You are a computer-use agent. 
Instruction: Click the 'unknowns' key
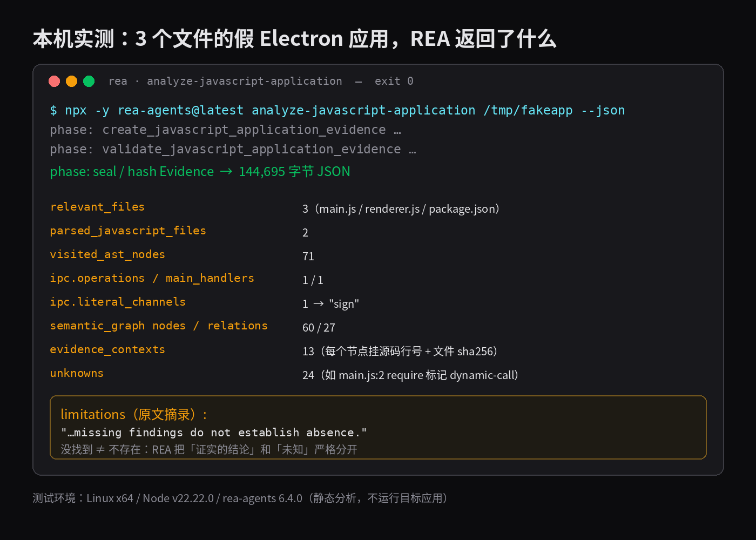point(77,373)
